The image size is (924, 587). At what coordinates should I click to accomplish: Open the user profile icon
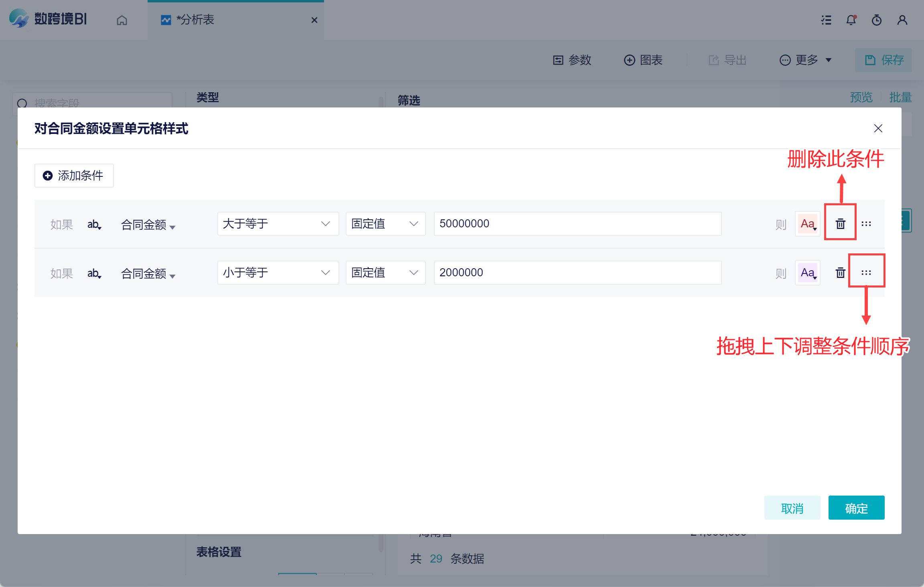(902, 20)
